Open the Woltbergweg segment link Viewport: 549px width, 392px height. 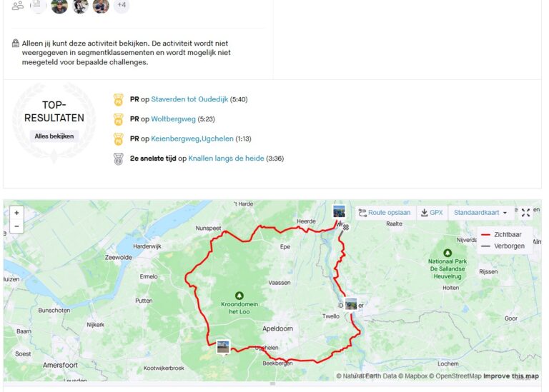pos(173,119)
